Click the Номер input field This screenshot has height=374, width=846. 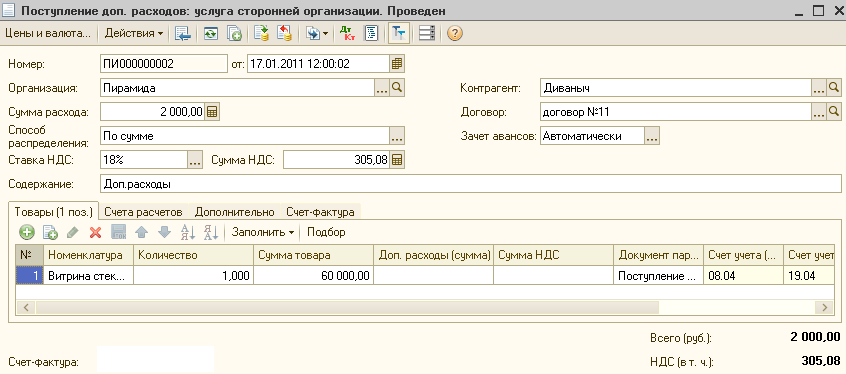point(164,64)
